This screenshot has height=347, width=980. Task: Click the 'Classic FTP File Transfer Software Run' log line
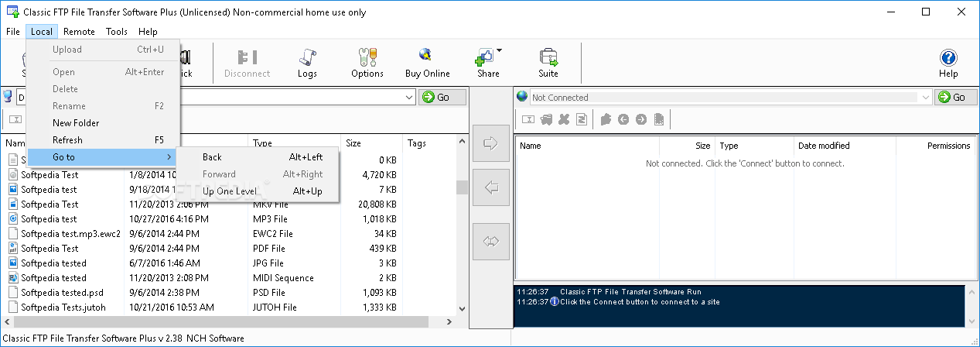pos(630,292)
